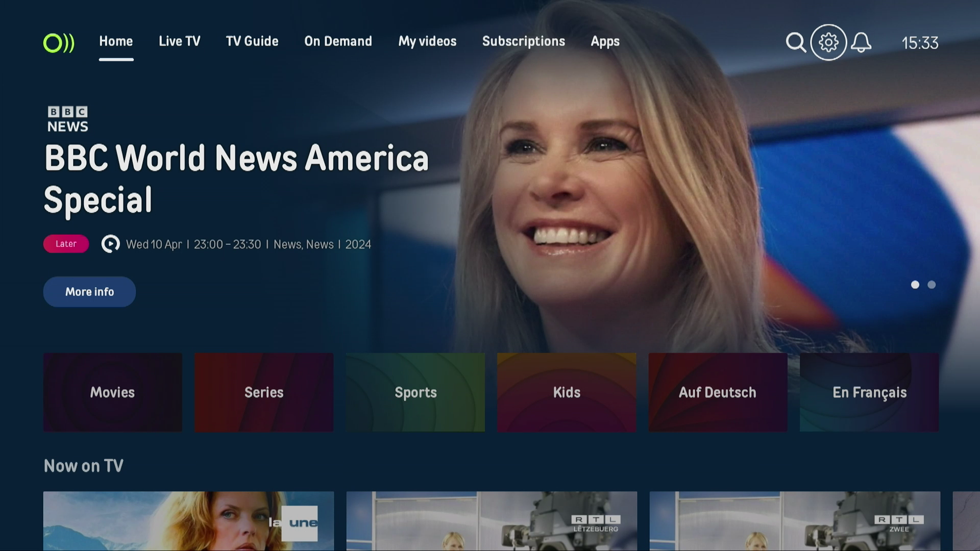Open the My videos tab

(427, 41)
